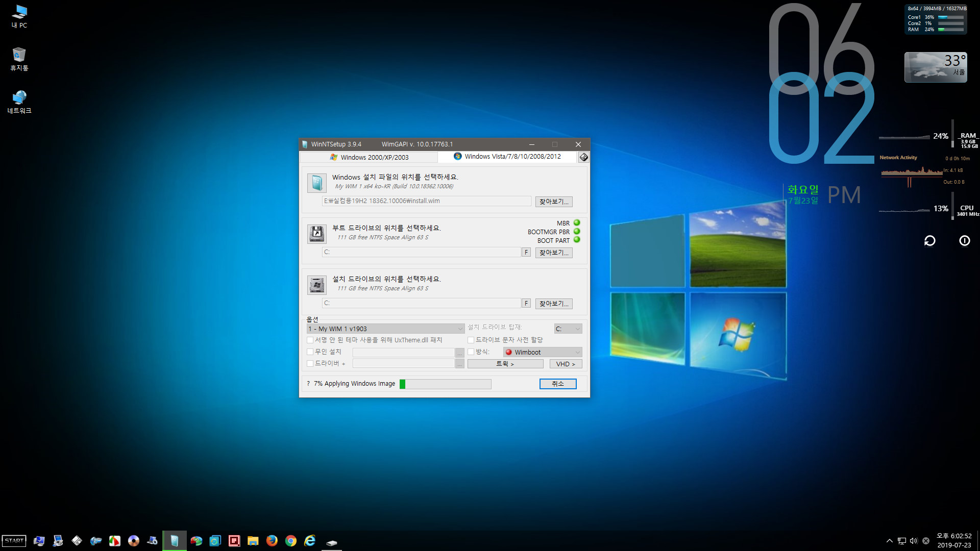Click the ? help mark in status row

[308, 384]
